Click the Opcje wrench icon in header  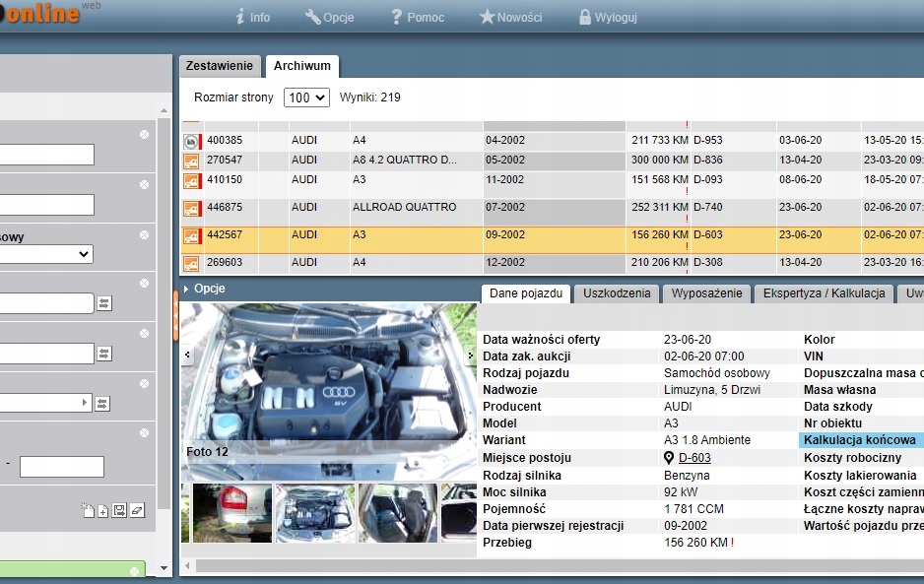point(313,17)
